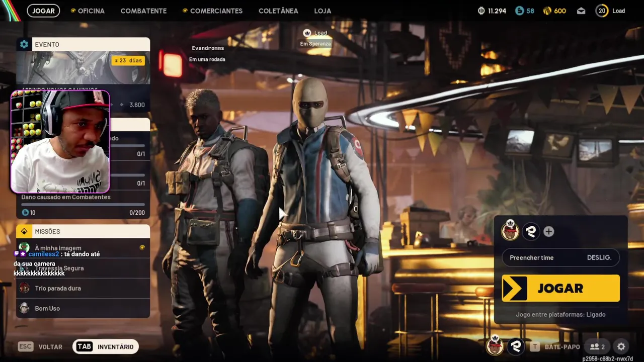The image size is (644, 362).
Task: Click the ESC VOLTAR button
Action: (40, 346)
